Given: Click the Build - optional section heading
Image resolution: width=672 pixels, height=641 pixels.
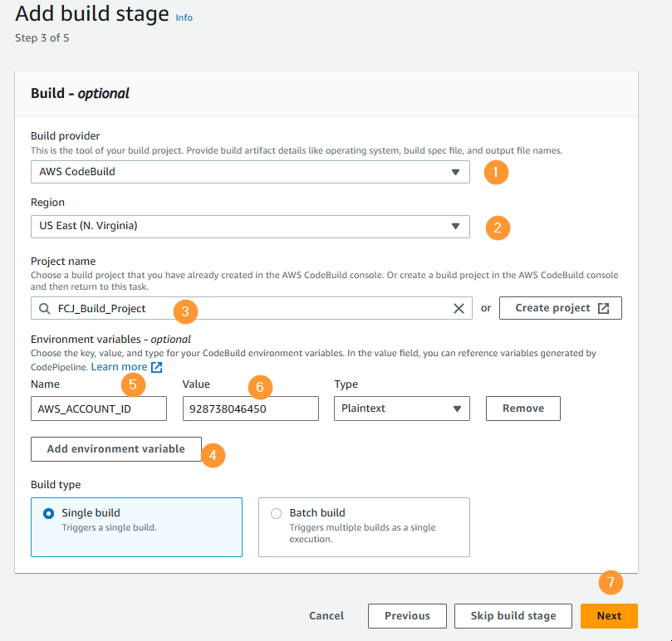Looking at the screenshot, I should 80,93.
